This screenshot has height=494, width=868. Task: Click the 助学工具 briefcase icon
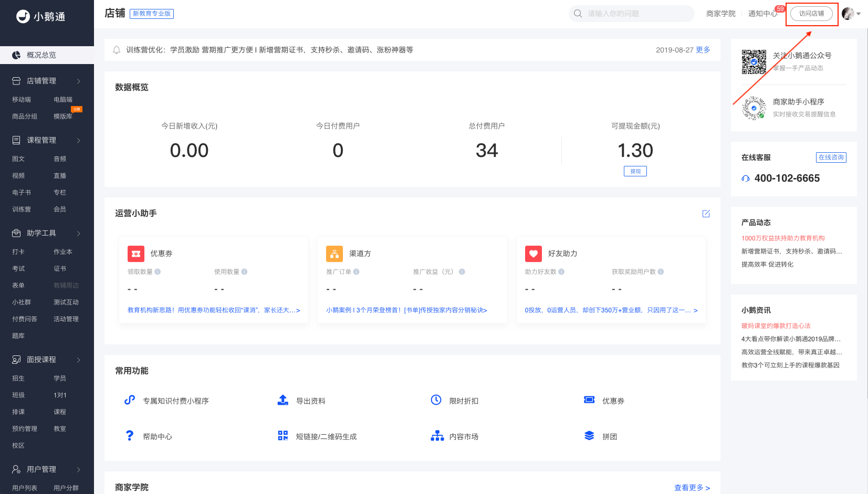(x=16, y=233)
